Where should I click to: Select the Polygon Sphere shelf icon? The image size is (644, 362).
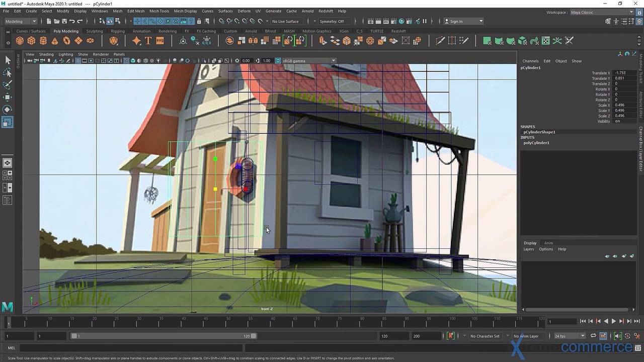click(20, 41)
